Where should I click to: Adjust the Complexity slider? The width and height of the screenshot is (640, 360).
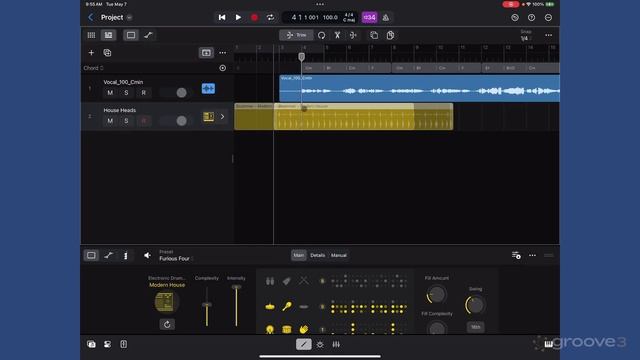click(207, 305)
